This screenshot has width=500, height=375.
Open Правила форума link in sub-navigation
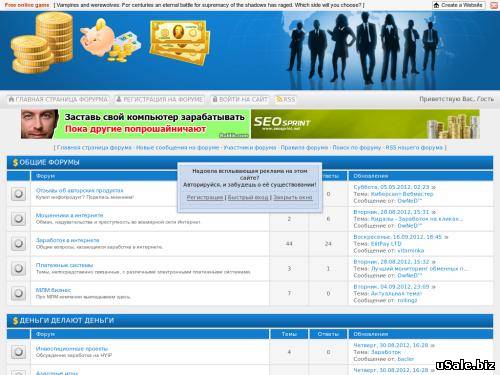(304, 147)
